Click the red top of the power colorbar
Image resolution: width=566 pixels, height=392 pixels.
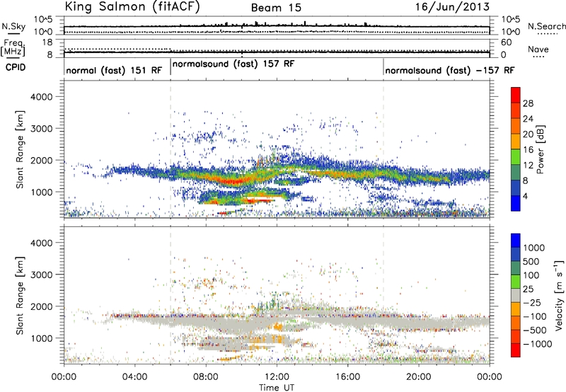click(516, 95)
